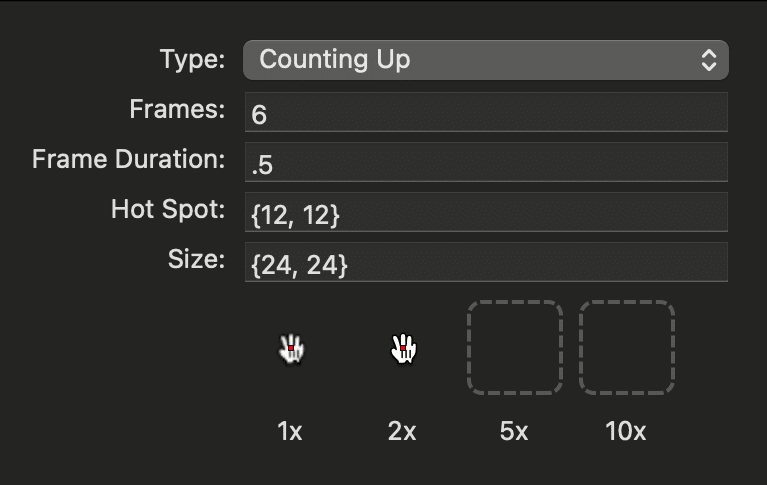Click the up-down chevrons on Type popup
Image resolution: width=767 pixels, height=485 pixels.
709,60
